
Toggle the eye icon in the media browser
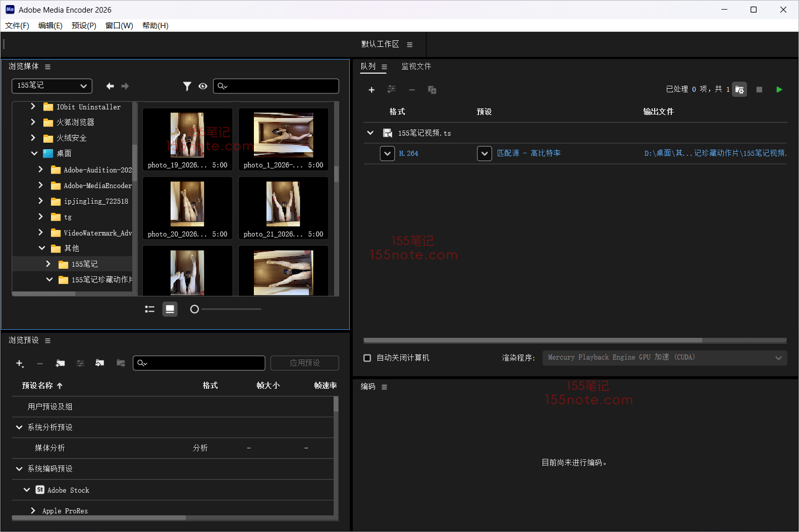coord(203,86)
